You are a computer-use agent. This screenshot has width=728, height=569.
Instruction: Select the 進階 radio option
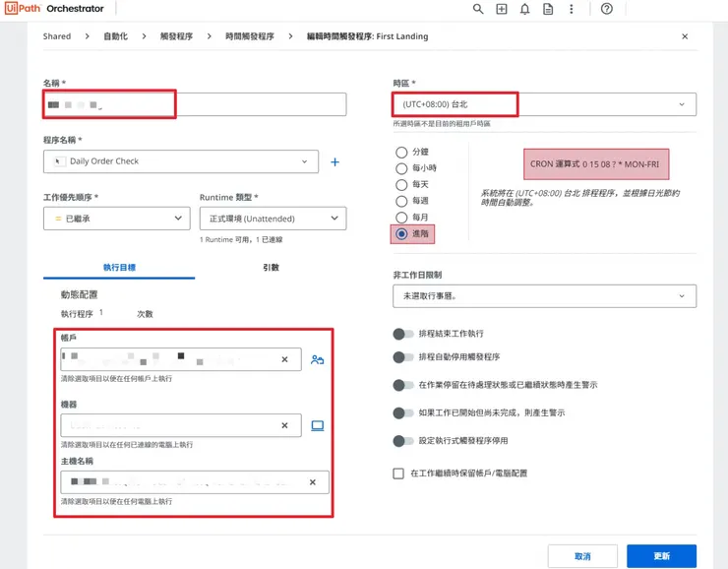pos(401,233)
